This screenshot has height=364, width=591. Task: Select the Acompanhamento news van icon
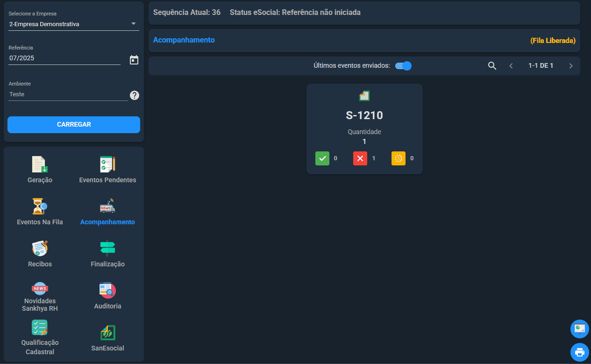pyautogui.click(x=107, y=206)
